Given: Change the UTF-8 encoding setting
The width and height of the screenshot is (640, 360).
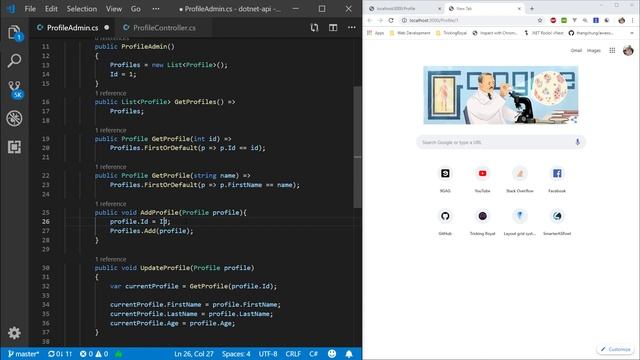Looking at the screenshot, I should point(268,354).
